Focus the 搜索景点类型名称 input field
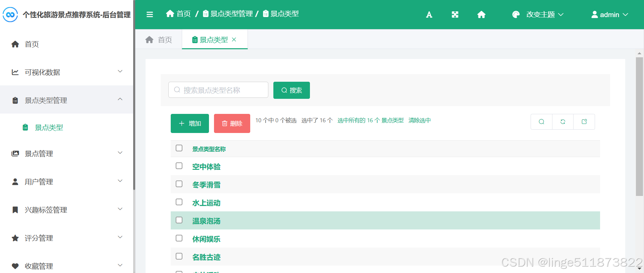Screen dimensions: 644x273 [x=218, y=90]
